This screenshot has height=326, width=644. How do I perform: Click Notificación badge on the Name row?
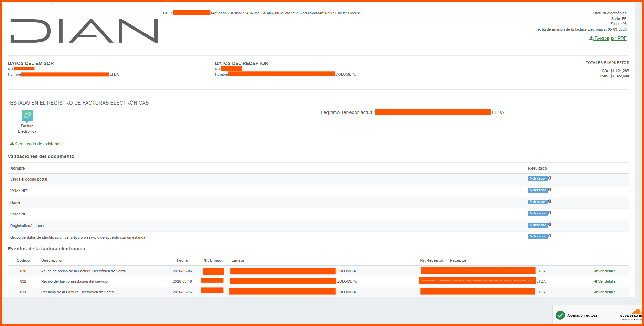tap(538, 202)
